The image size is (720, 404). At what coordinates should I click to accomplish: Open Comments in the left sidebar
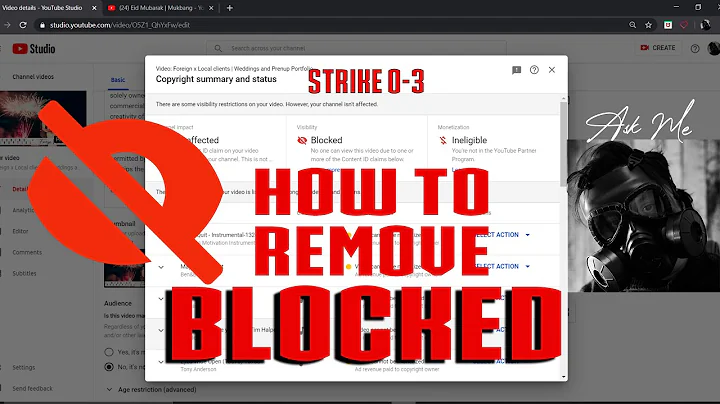pos(26,252)
